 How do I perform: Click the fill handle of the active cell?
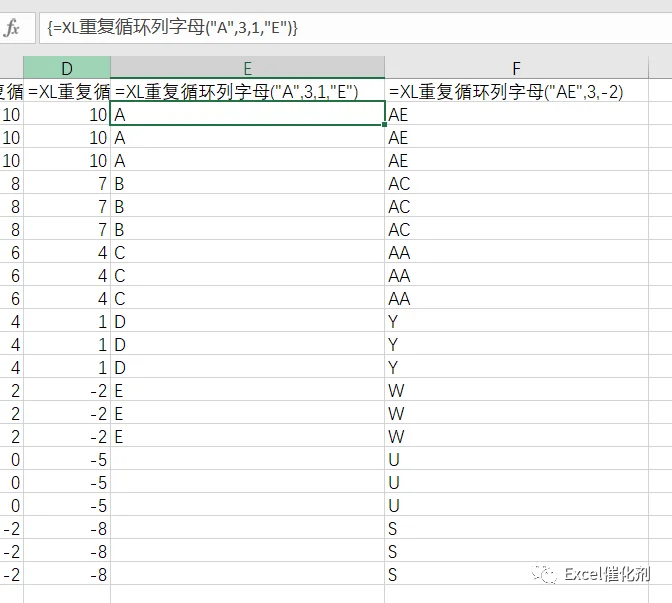coord(384,125)
